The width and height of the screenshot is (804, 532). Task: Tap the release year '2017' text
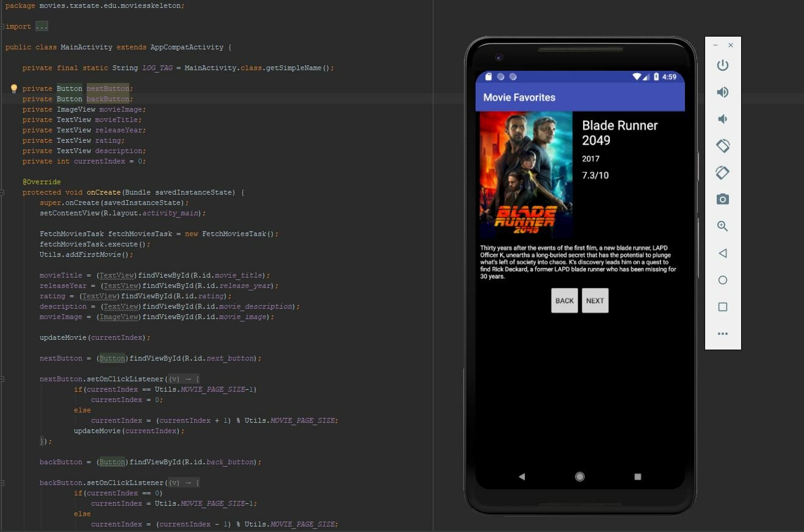590,159
